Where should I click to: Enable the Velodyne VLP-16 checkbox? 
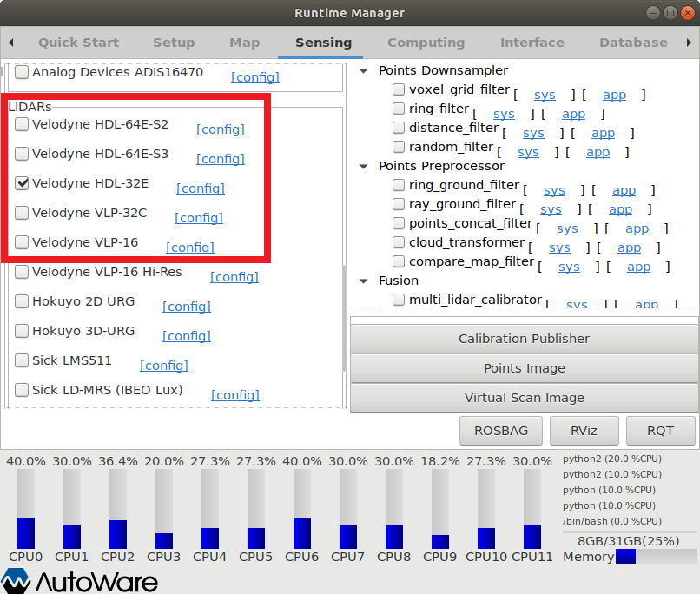pyautogui.click(x=22, y=242)
